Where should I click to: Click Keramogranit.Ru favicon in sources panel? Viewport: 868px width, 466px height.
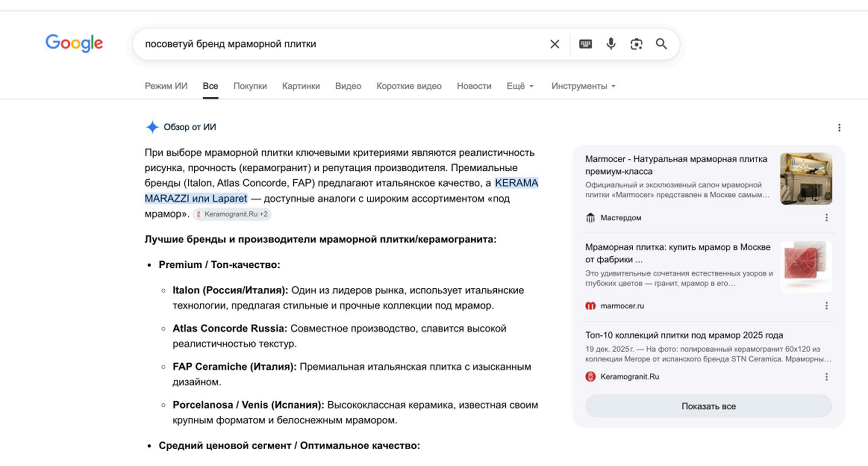[590, 376]
